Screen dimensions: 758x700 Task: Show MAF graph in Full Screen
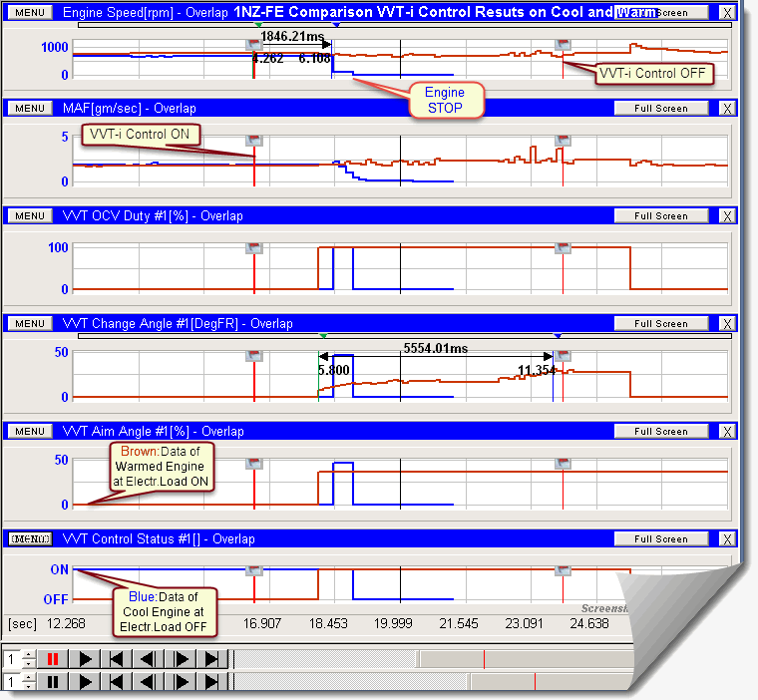pyautogui.click(x=661, y=108)
